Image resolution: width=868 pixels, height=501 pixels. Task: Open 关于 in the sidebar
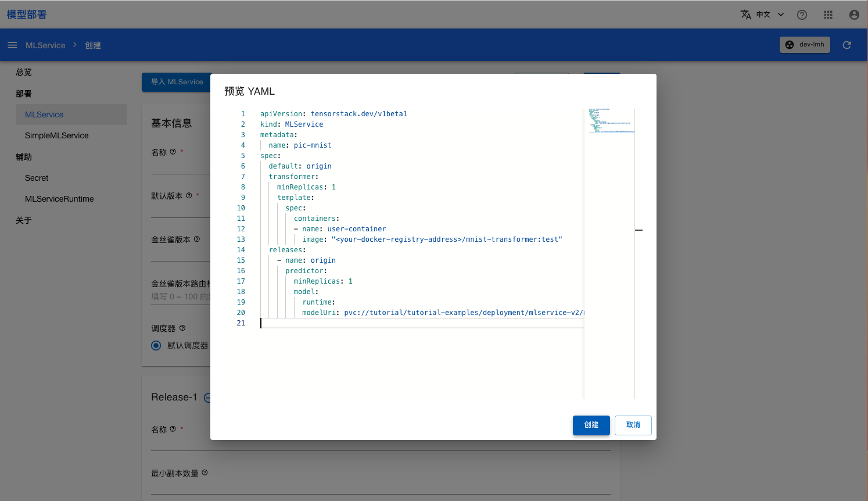[x=24, y=220]
